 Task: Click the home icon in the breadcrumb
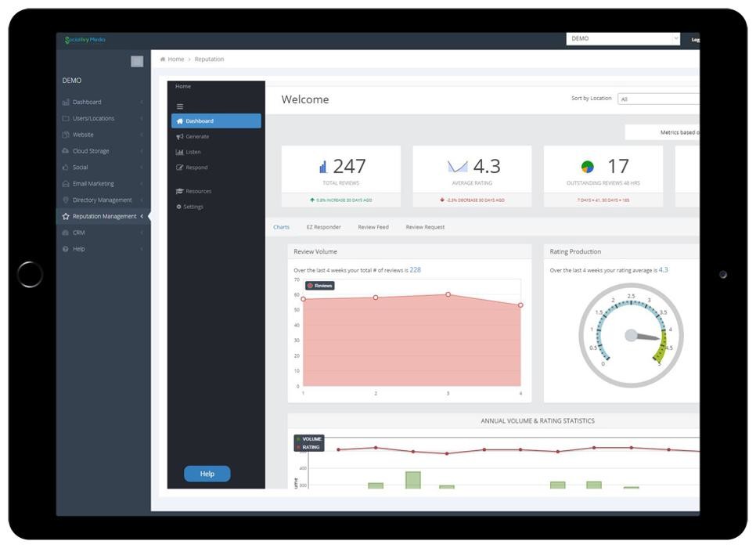pyautogui.click(x=163, y=59)
